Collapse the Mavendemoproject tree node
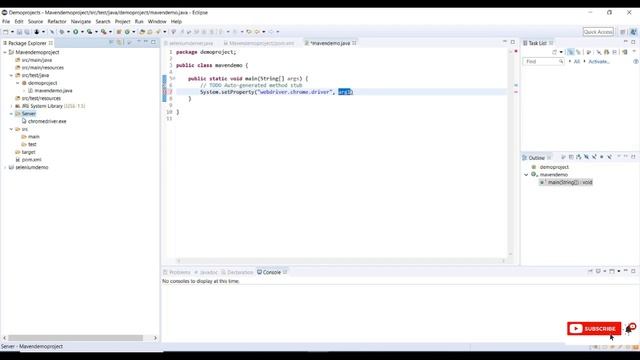Viewport: 640px width, 360px height. (x=5, y=52)
